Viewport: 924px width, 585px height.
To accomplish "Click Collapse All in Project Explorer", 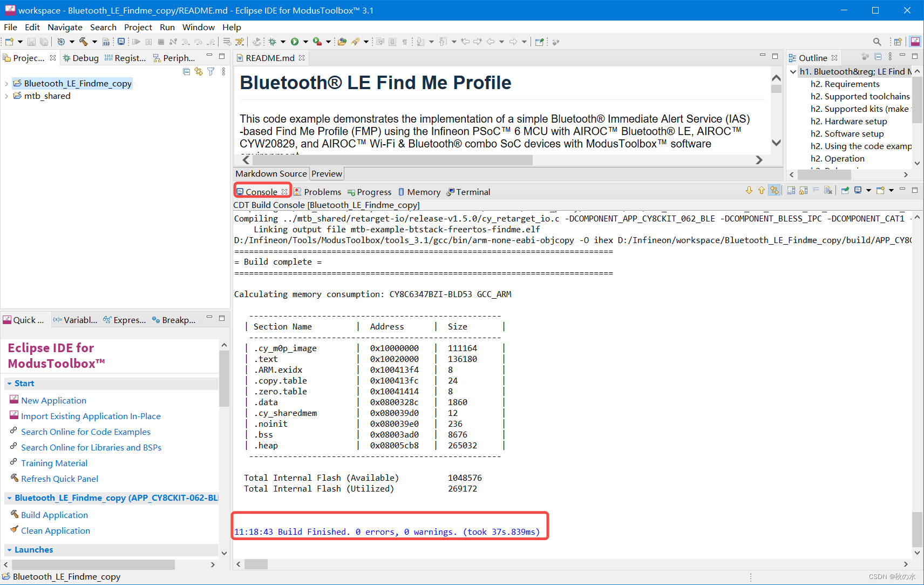I will [186, 71].
